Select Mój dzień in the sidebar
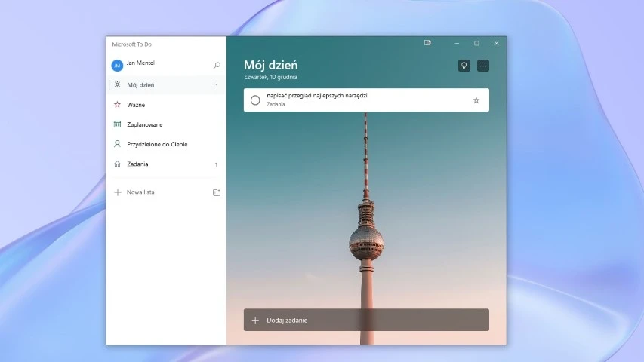 pyautogui.click(x=140, y=85)
